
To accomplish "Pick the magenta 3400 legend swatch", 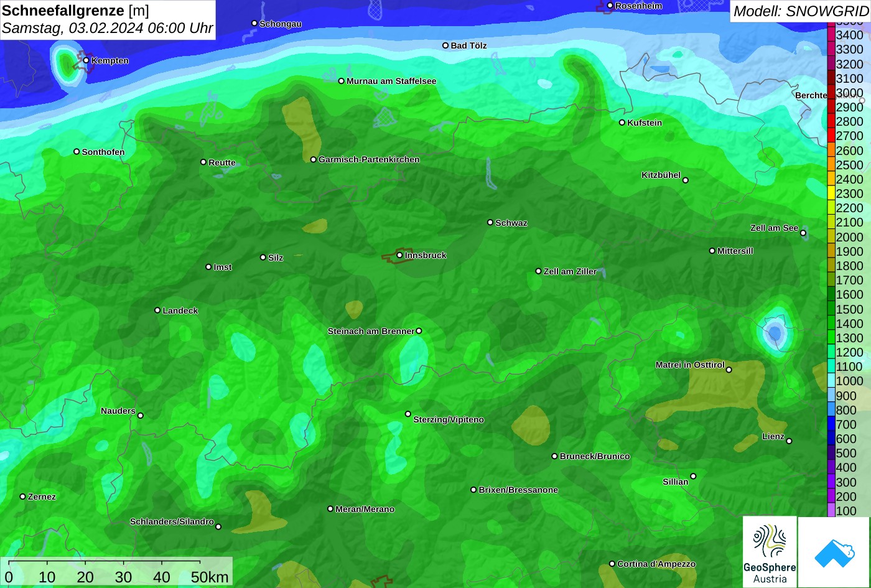I will pos(831,35).
